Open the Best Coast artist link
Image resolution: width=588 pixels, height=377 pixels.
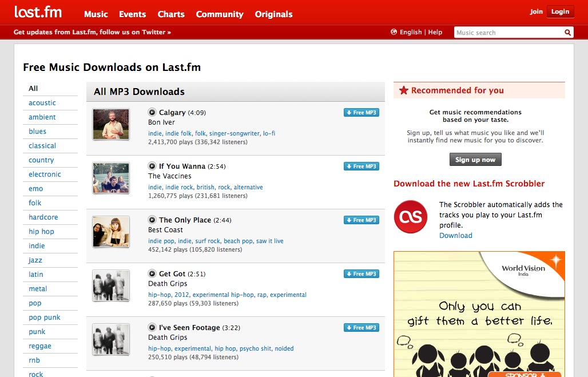click(165, 229)
